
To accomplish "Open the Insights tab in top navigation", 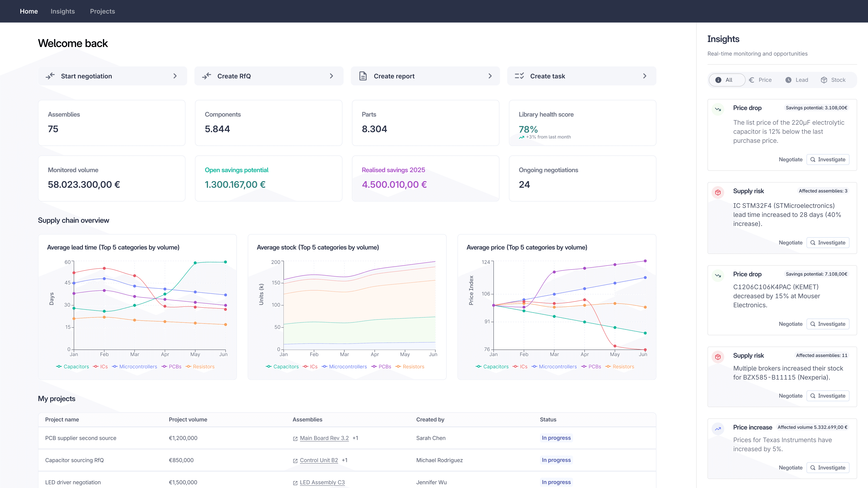I will click(x=63, y=11).
